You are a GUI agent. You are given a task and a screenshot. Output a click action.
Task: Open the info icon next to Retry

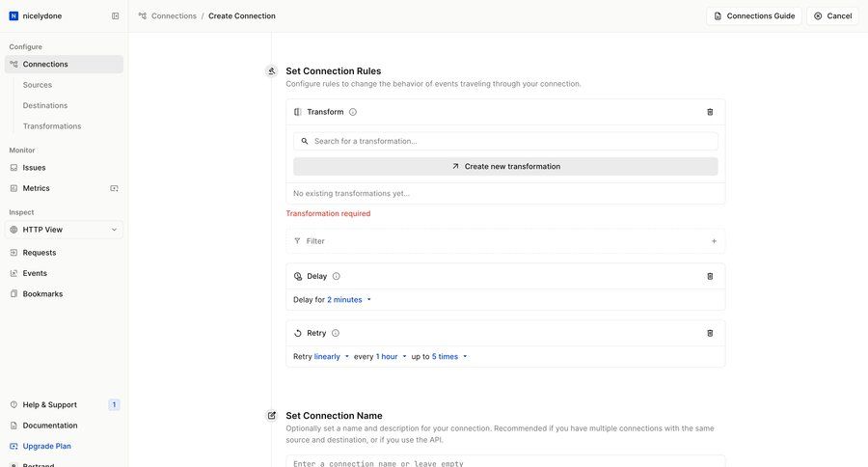pos(336,334)
